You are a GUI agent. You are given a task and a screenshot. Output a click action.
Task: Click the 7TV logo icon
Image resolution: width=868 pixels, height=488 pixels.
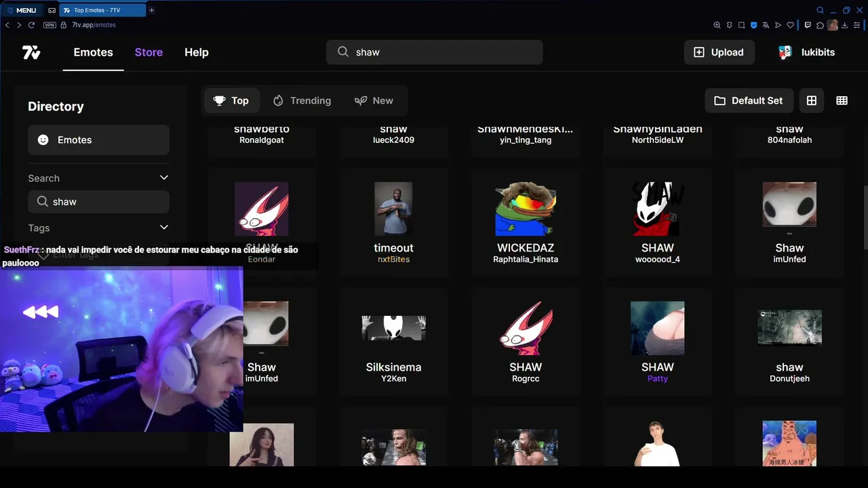point(31,52)
